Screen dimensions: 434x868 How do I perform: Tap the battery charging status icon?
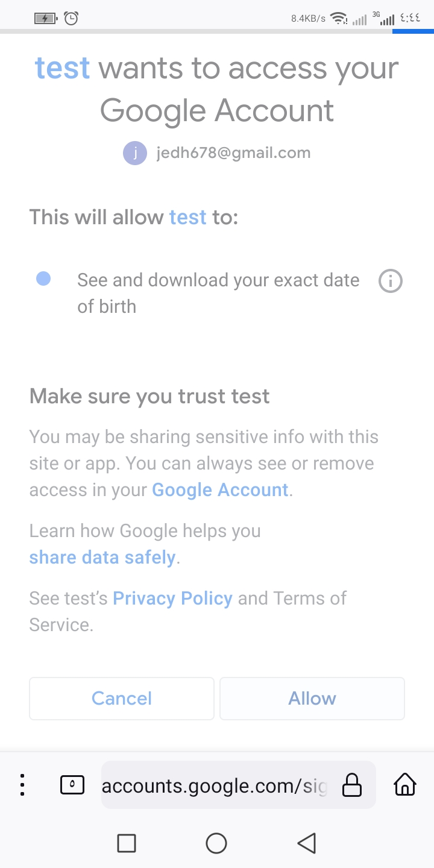click(x=45, y=18)
